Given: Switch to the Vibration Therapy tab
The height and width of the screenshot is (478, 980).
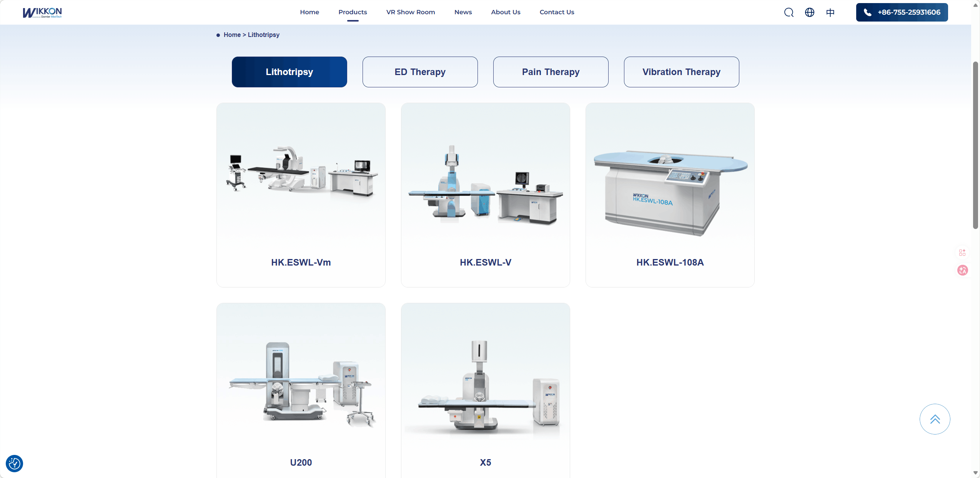Looking at the screenshot, I should (x=682, y=72).
